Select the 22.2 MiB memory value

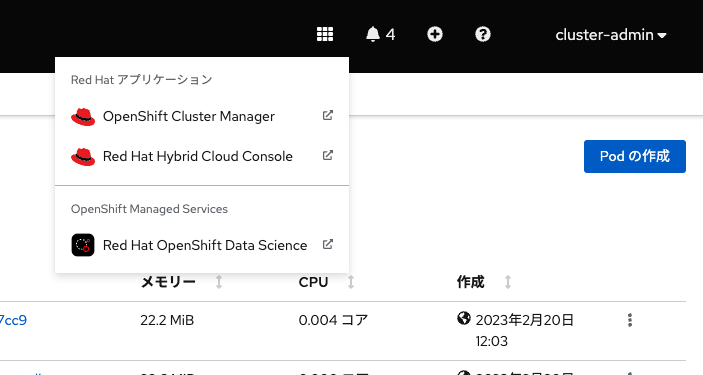(x=167, y=320)
